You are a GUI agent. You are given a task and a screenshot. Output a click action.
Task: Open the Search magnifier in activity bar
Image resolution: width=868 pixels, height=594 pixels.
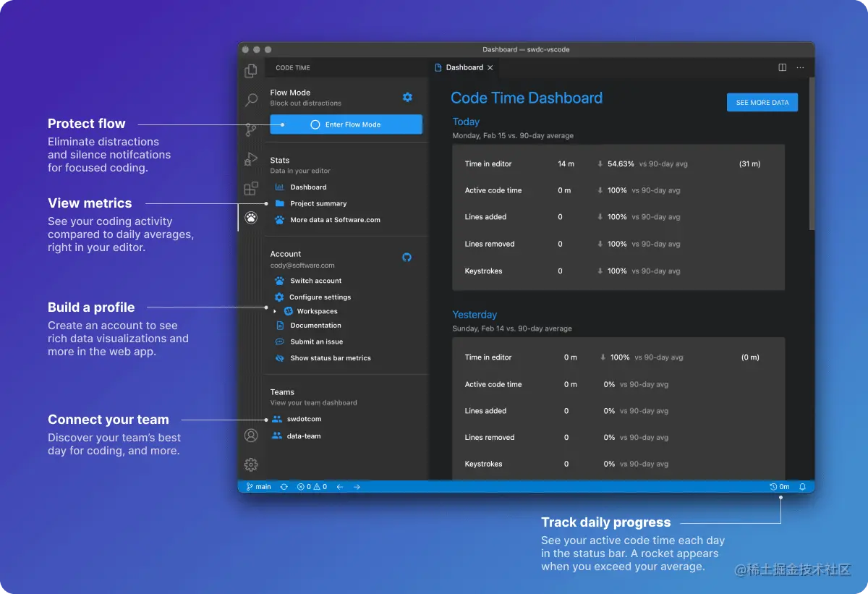coord(251,101)
